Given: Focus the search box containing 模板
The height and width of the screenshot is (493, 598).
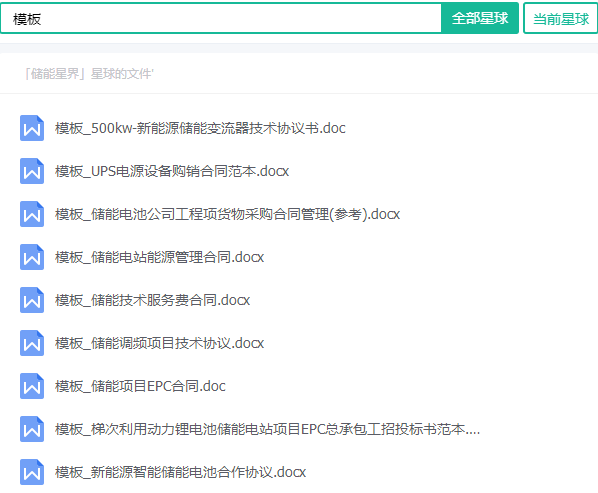Looking at the screenshot, I should click(221, 18).
